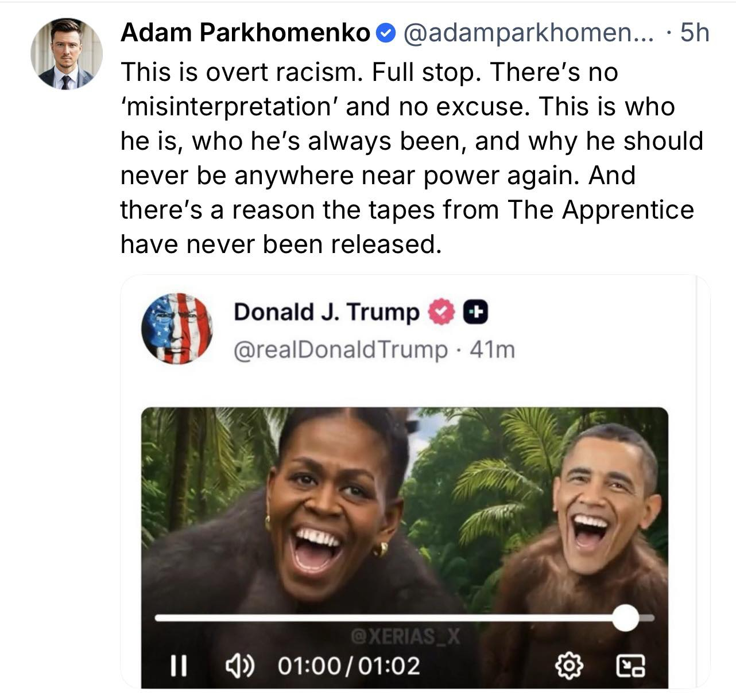Screen dimensions: 736x700
Task: Click the red verified badge in quoted post
Action: click(442, 312)
